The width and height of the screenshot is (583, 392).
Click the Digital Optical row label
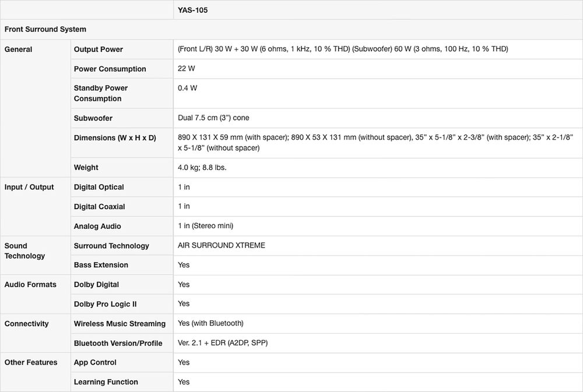point(99,187)
